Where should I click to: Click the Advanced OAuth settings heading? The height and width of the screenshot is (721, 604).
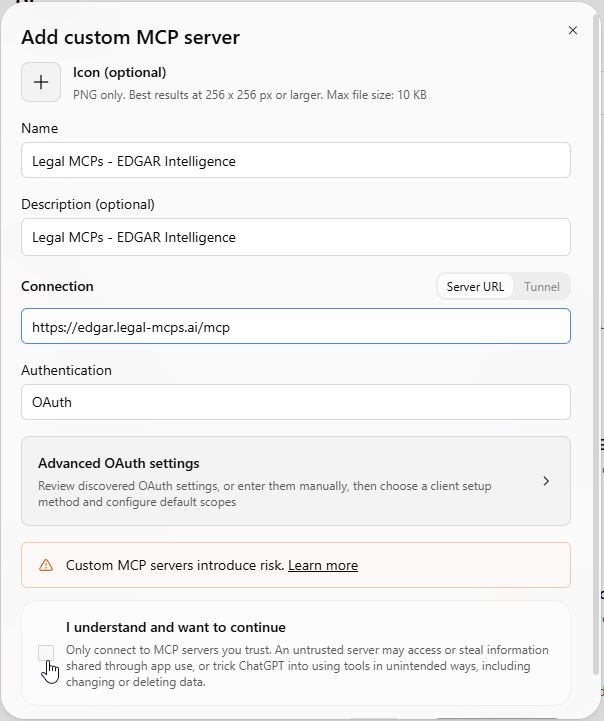[x=119, y=463]
